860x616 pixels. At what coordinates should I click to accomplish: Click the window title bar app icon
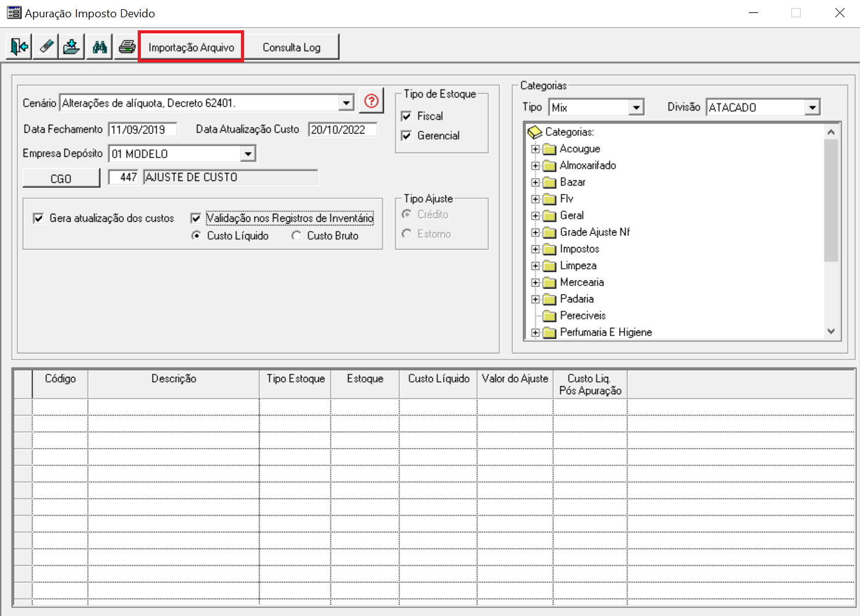(x=14, y=13)
